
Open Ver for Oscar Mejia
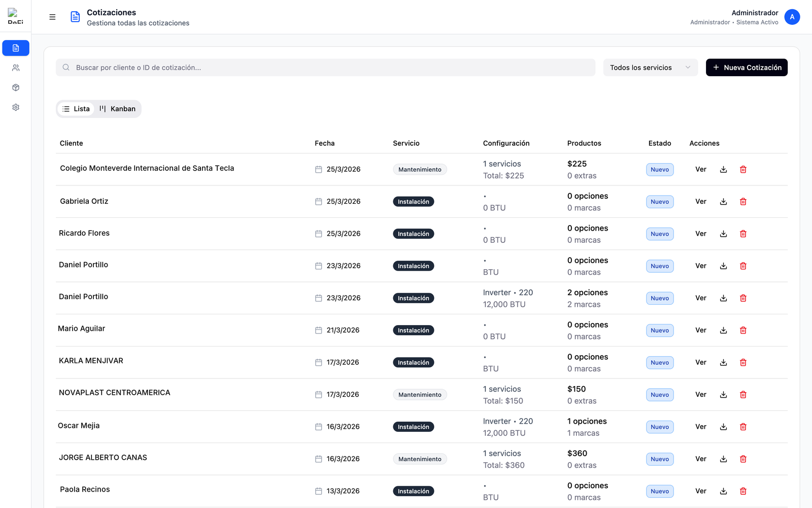[701, 427]
